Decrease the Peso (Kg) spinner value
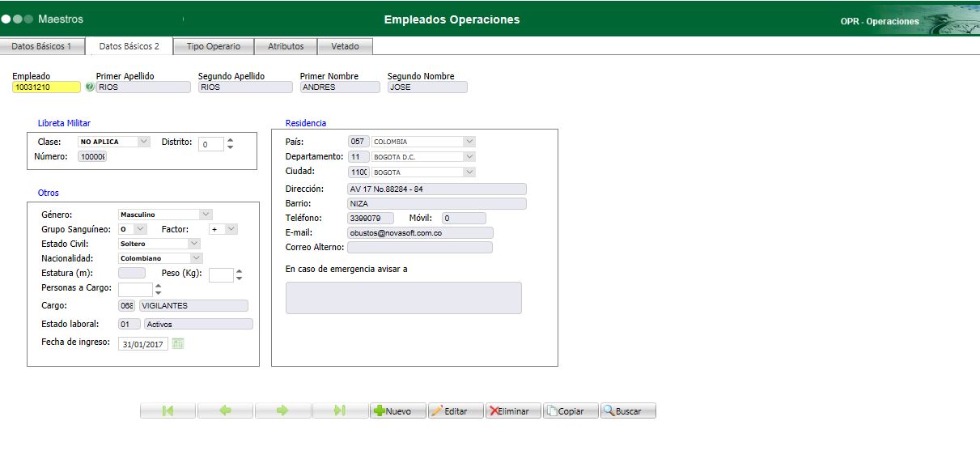The width and height of the screenshot is (980, 455). [239, 279]
